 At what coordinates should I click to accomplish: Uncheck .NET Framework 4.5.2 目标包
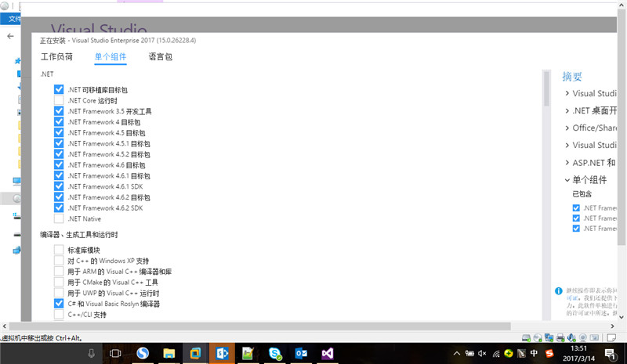(59, 154)
